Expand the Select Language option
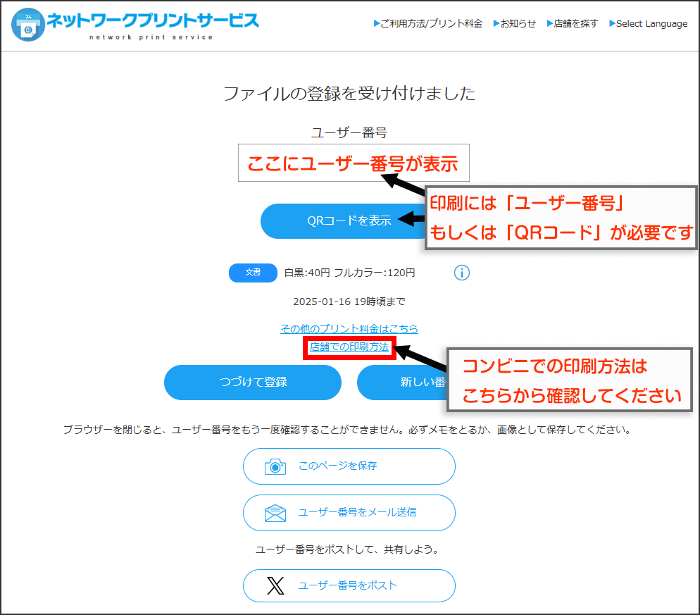Screen dimensions: 700x615 point(648,24)
